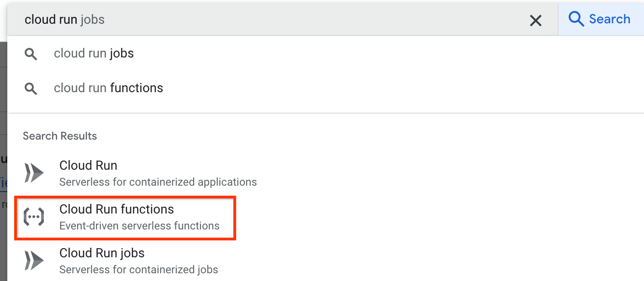The height and width of the screenshot is (281, 644).
Task: Open the Cloud Run functions result
Action: point(116,209)
